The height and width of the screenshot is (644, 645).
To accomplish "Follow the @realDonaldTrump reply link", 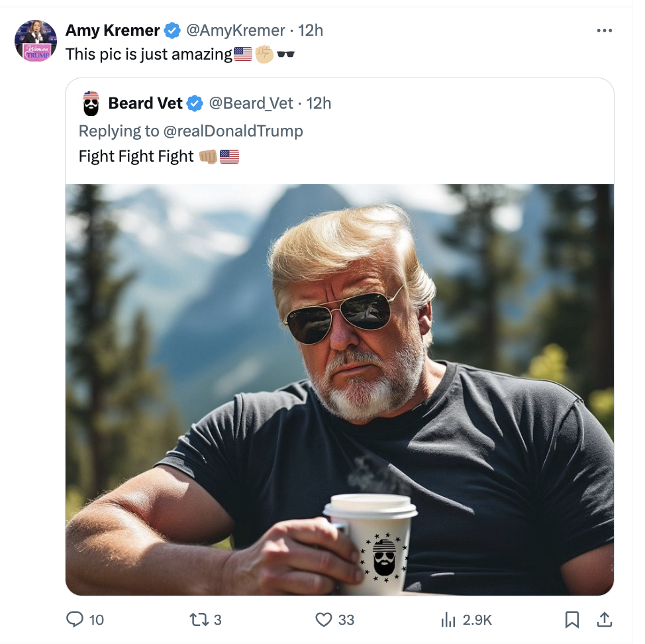I will tap(234, 131).
